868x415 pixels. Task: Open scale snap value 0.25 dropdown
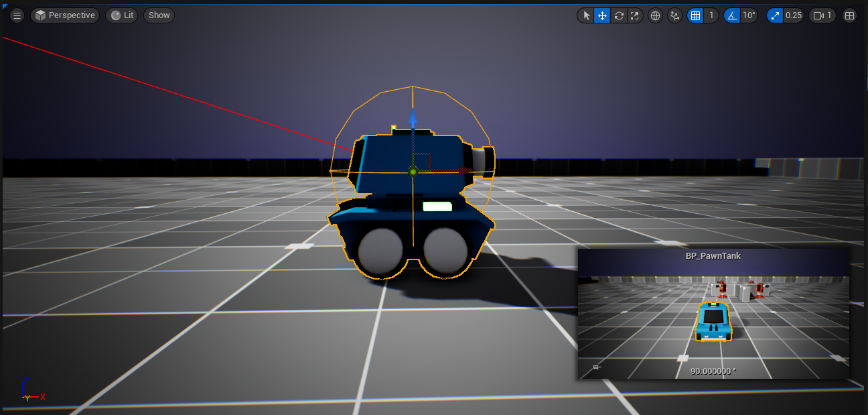tap(794, 15)
